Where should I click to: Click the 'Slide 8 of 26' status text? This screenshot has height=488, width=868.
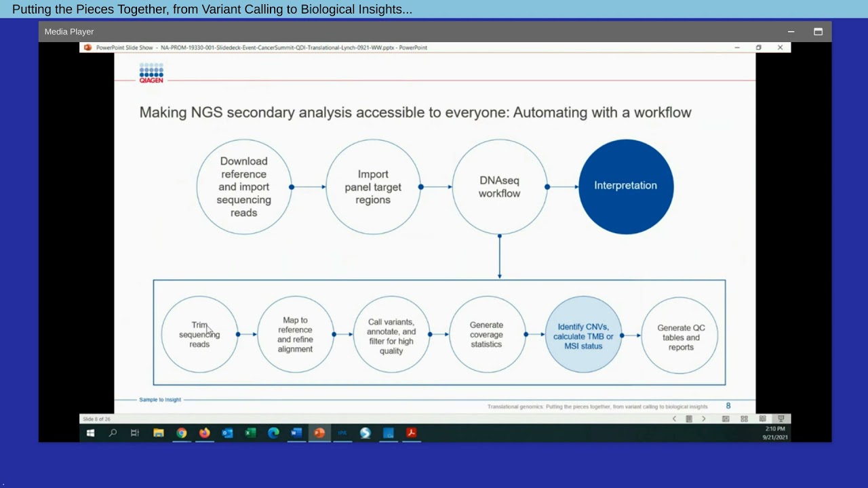[x=96, y=419]
